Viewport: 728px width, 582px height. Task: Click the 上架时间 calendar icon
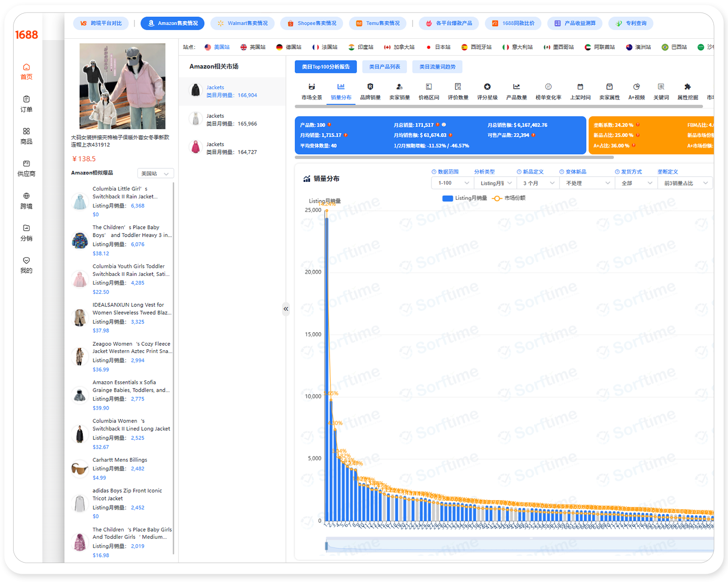pos(580,87)
